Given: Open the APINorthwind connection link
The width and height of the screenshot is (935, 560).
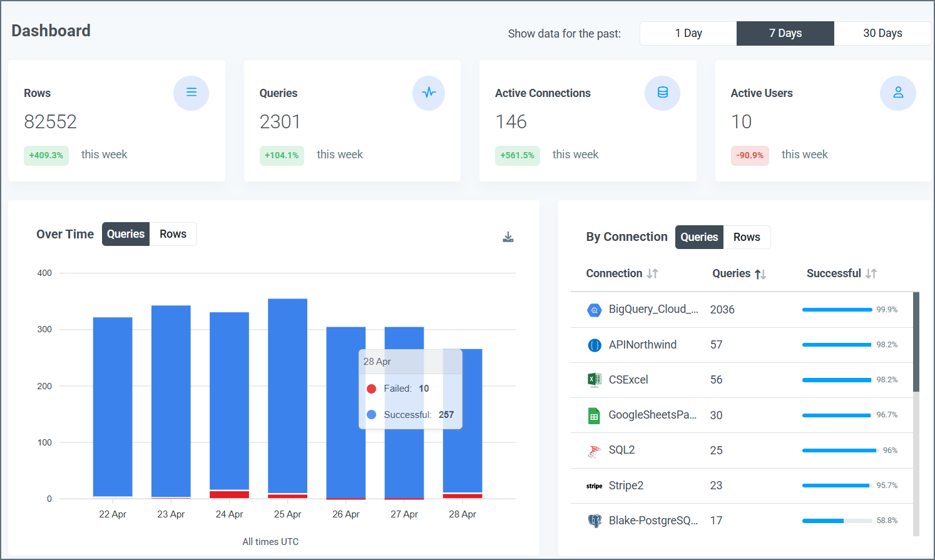Looking at the screenshot, I should [x=642, y=344].
